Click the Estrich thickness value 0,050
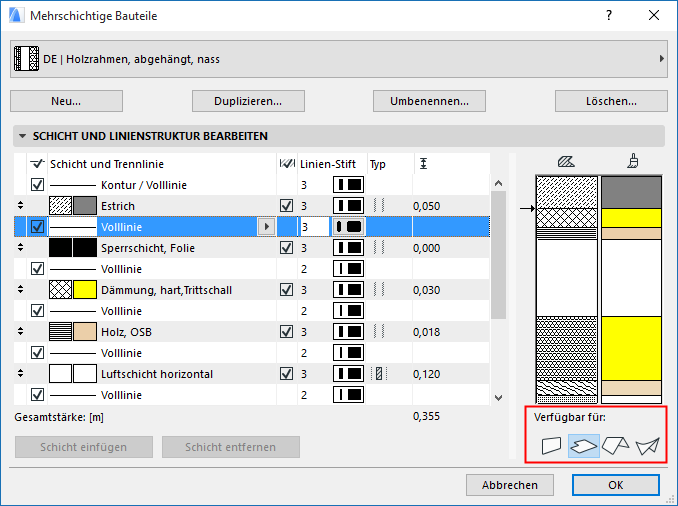The image size is (678, 506). coord(426,206)
